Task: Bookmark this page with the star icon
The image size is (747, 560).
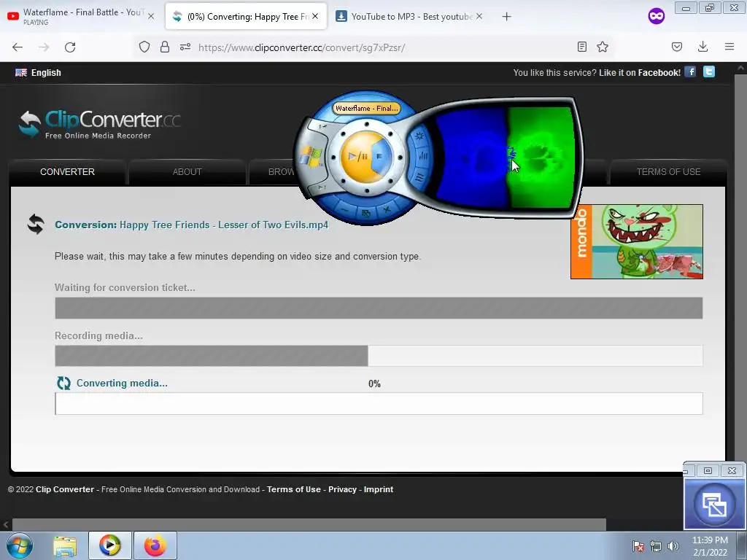Action: (603, 47)
